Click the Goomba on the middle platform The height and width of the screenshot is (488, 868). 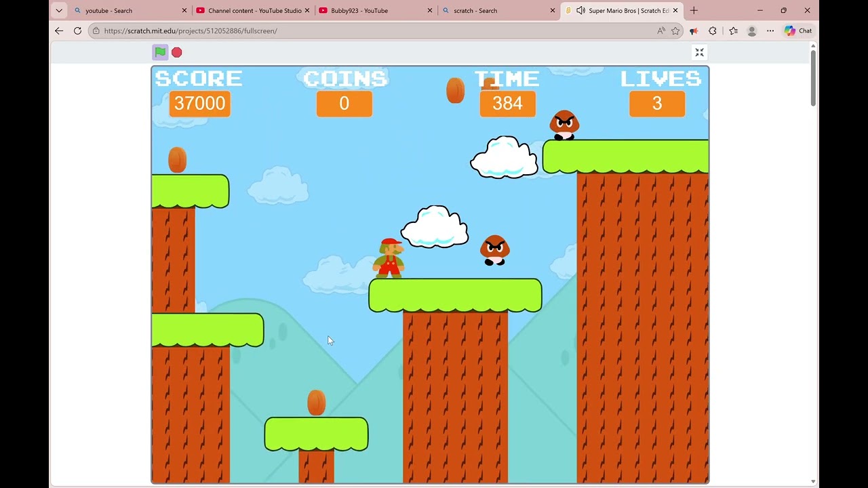point(495,250)
